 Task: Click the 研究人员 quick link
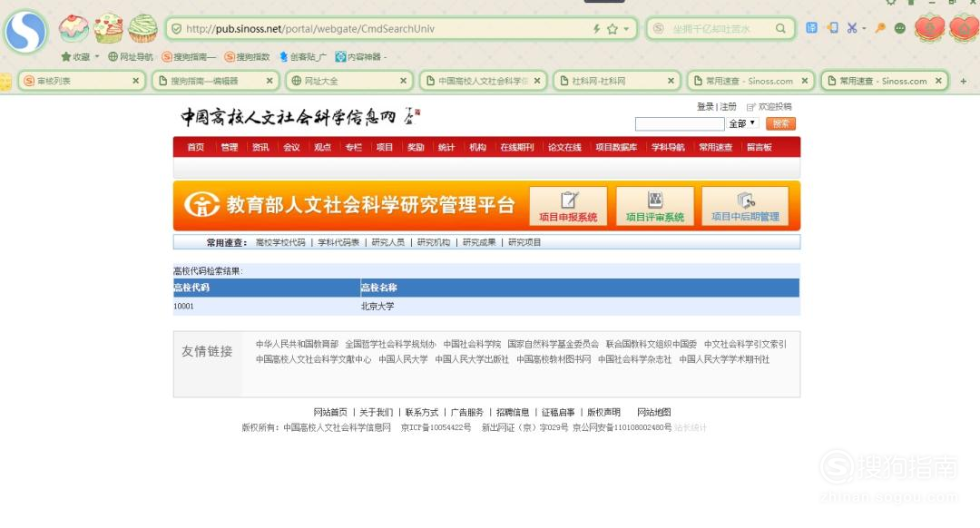pos(388,242)
